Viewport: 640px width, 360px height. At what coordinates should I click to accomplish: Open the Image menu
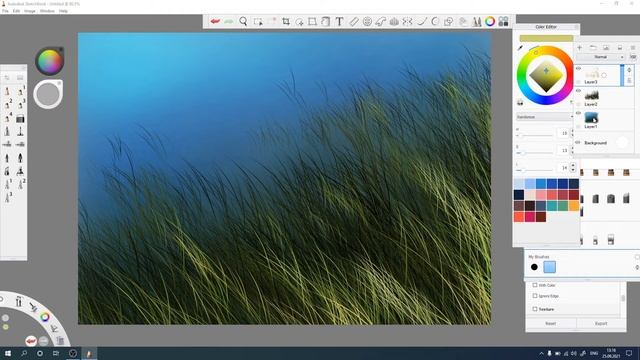(29, 11)
